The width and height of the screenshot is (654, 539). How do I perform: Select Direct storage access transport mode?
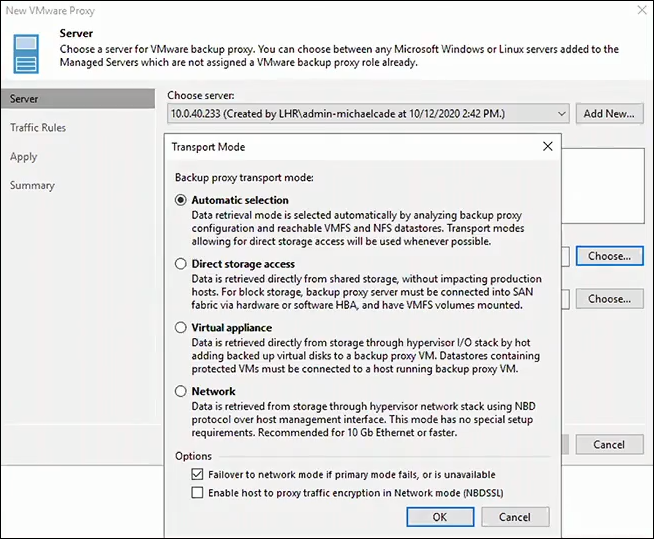(181, 264)
